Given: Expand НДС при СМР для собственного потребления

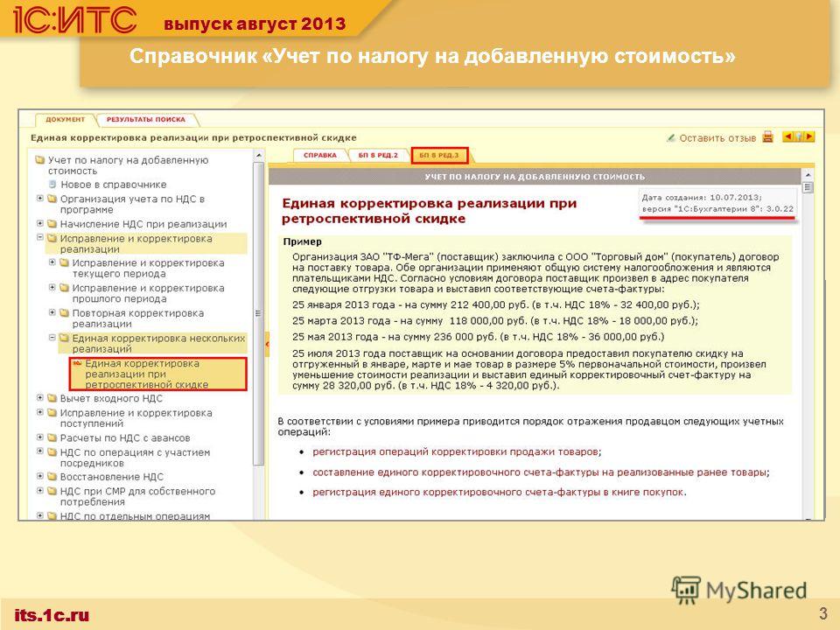Looking at the screenshot, I should (39, 491).
